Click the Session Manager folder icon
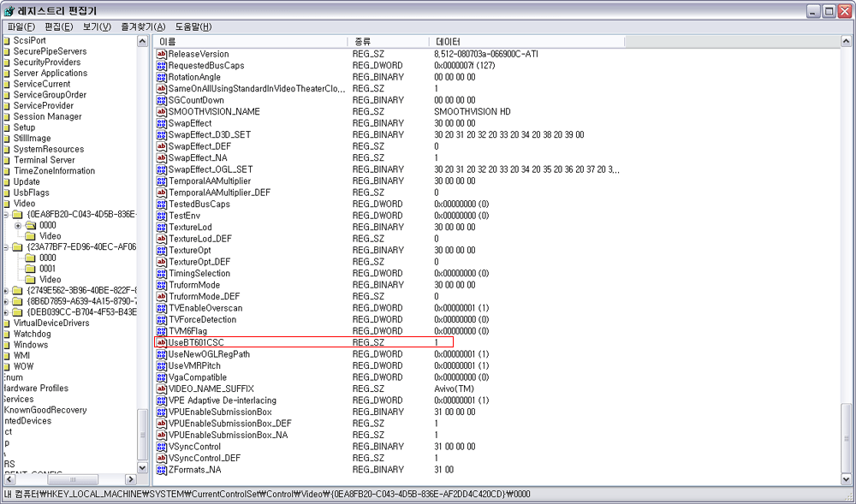The image size is (856, 504). [6, 116]
